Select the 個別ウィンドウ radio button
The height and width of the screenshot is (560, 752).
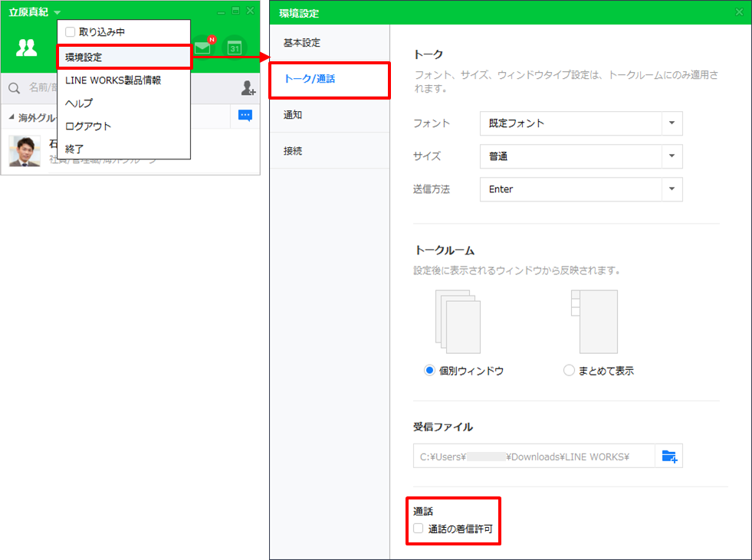pos(429,371)
